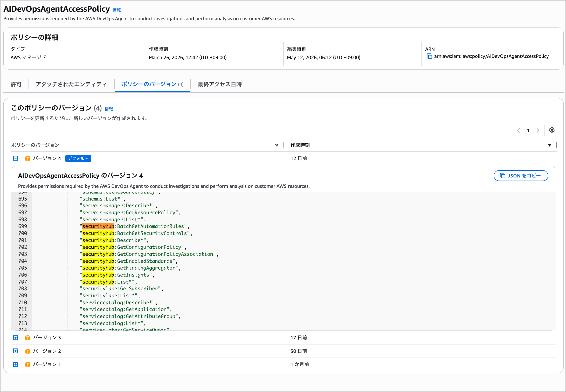Open the アタッチされたエンティティ tab
This screenshot has width=566, height=392.
point(71,84)
